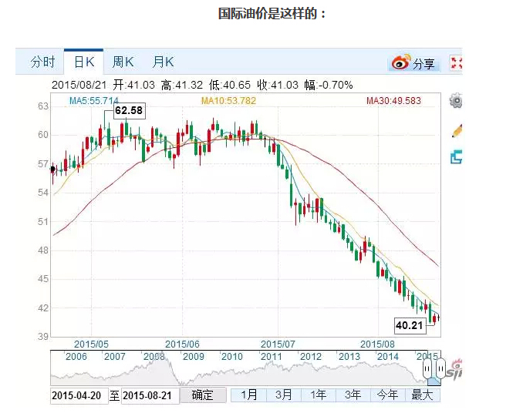Open chart settings gear icon
523x420 pixels.
click(x=457, y=101)
